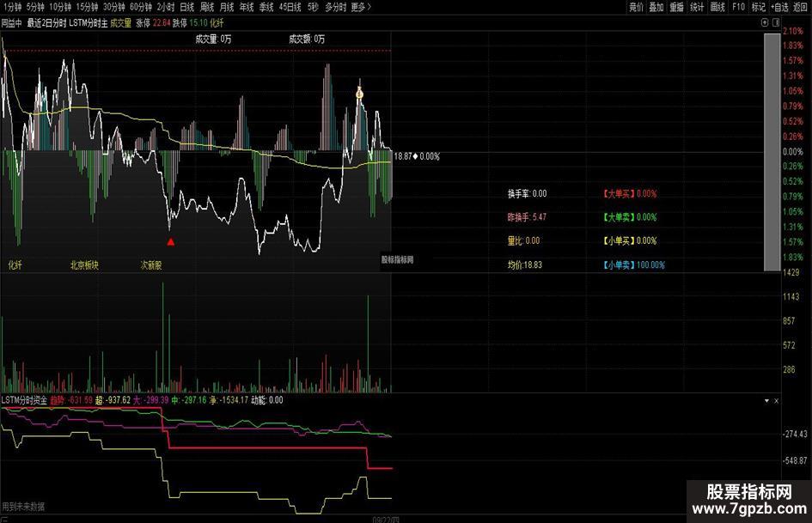Click the 化纤 sector link in header
Screen dimensions: 812x523
217,23
